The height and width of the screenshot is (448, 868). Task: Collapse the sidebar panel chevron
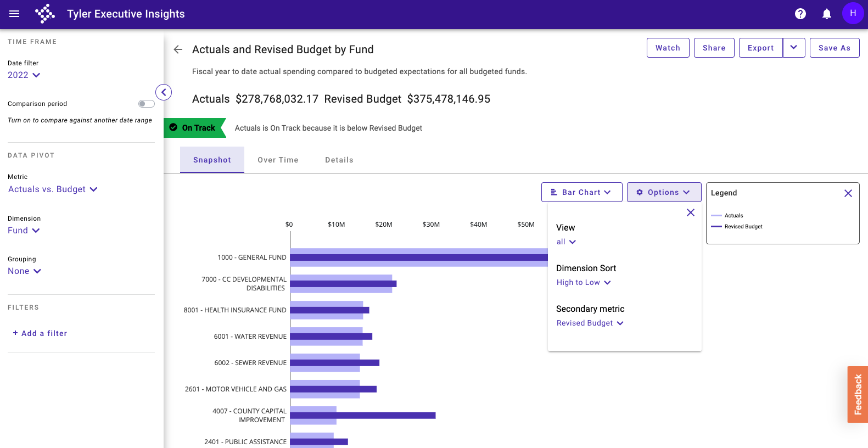[x=164, y=92]
